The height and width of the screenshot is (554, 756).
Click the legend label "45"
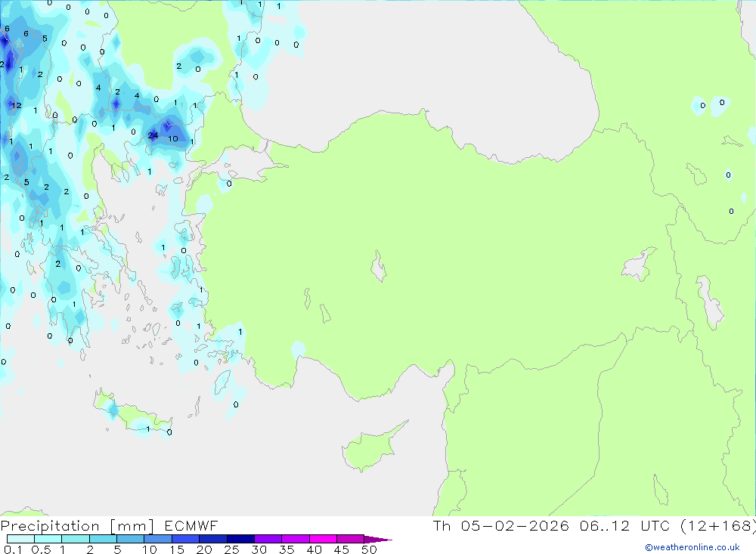pos(342,549)
